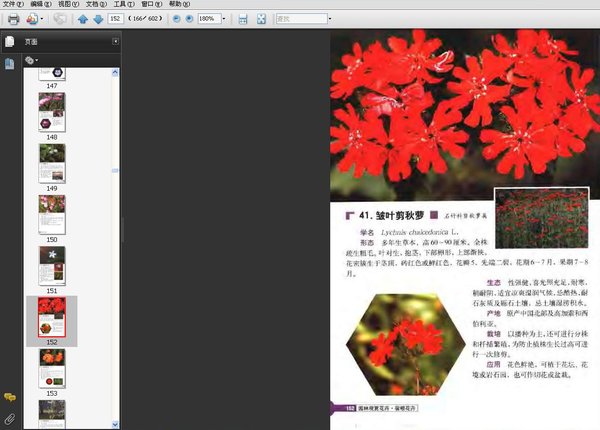This screenshot has height=430, width=600.
Task: Click the zoom percentage field showing 180%
Action: click(x=209, y=18)
